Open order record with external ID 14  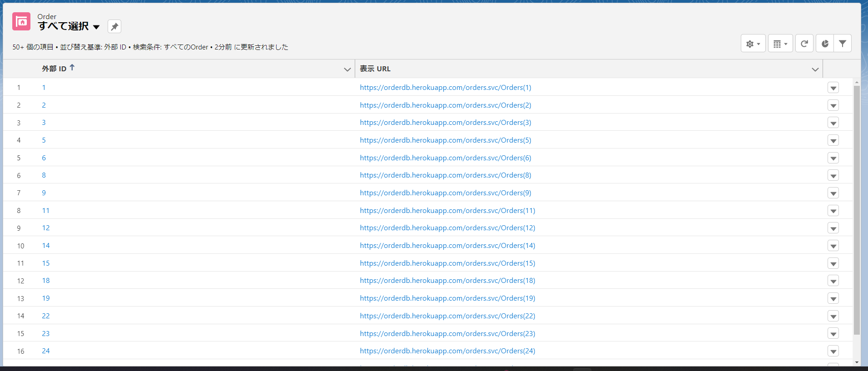[46, 246]
